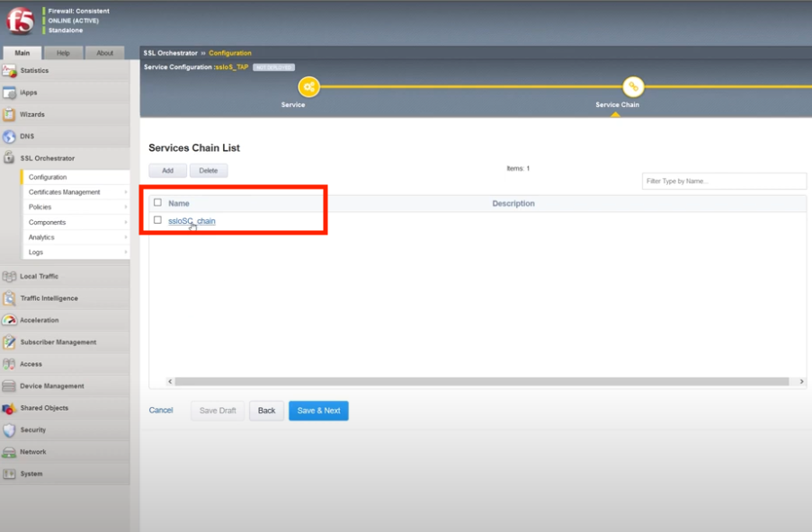812x532 pixels.
Task: Open the Statistics section icon
Action: (x=9, y=70)
